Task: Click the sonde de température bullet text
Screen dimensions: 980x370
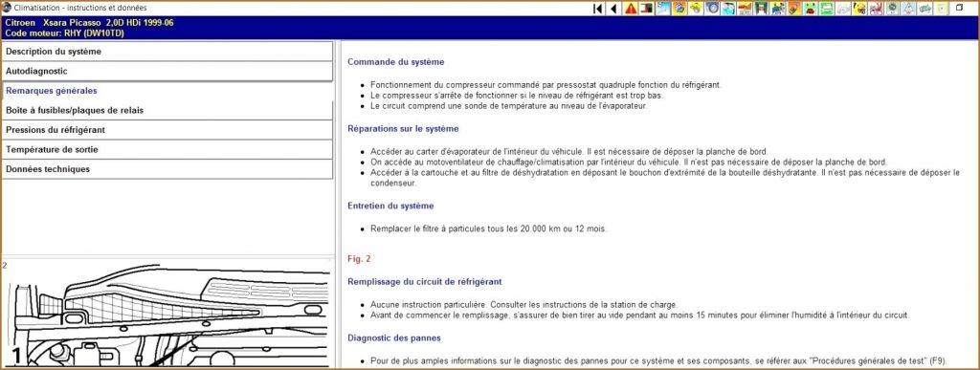Action: (509, 106)
